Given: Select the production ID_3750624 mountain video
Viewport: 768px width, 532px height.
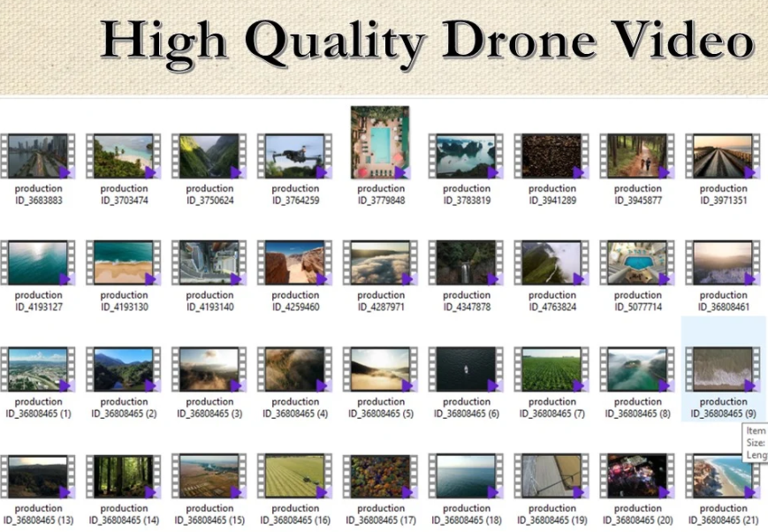Looking at the screenshot, I should tap(209, 159).
